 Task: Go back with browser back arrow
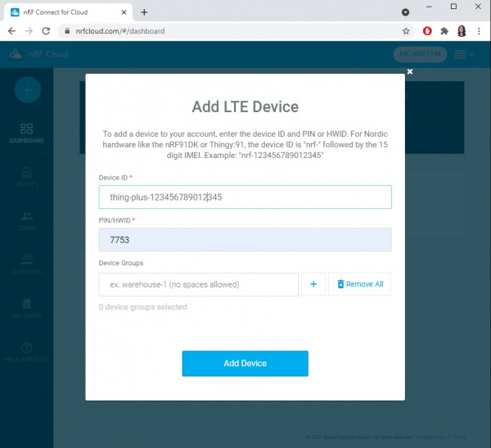11,31
